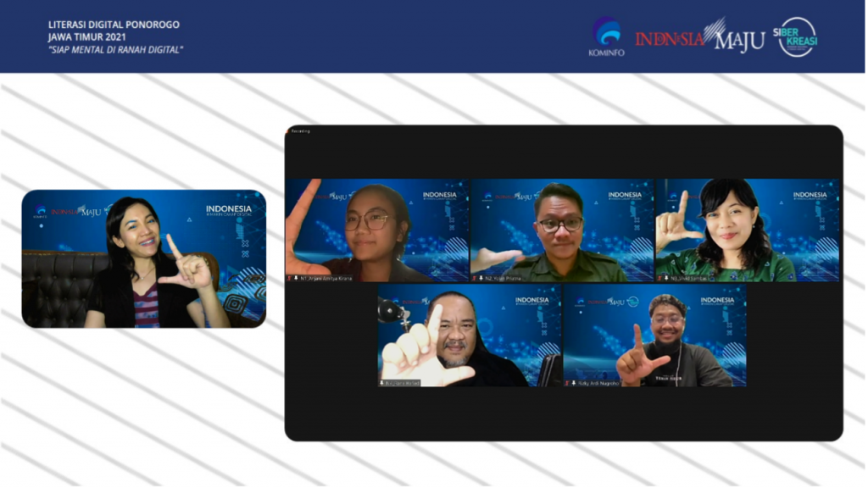This screenshot has height=488, width=868.
Task: Click the microphone icon on the N1 participant tile
Action: 297,277
